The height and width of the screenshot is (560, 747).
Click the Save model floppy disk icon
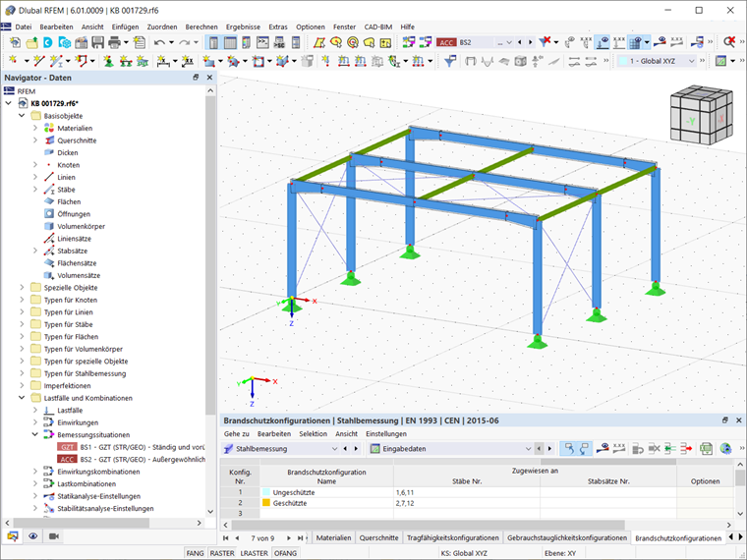click(97, 42)
